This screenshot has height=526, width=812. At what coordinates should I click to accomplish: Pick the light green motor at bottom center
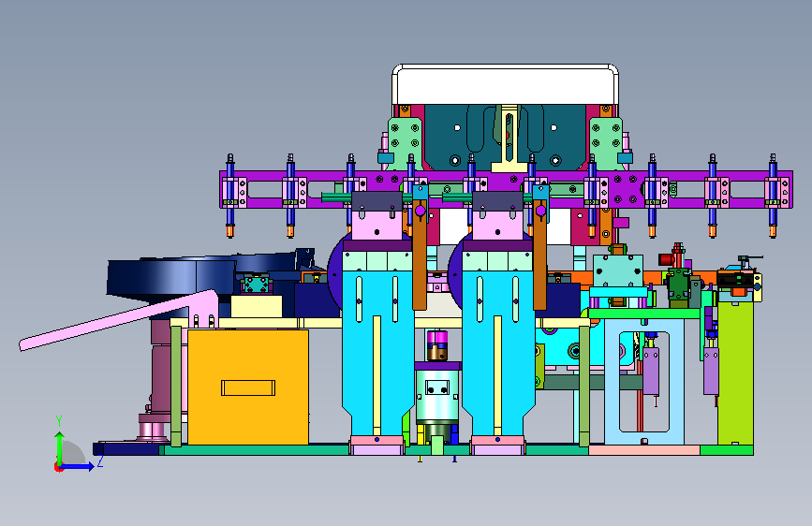[x=437, y=398]
